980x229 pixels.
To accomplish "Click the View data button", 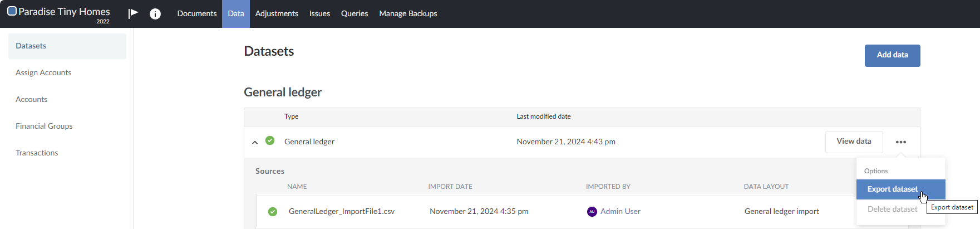I will click(x=854, y=142).
